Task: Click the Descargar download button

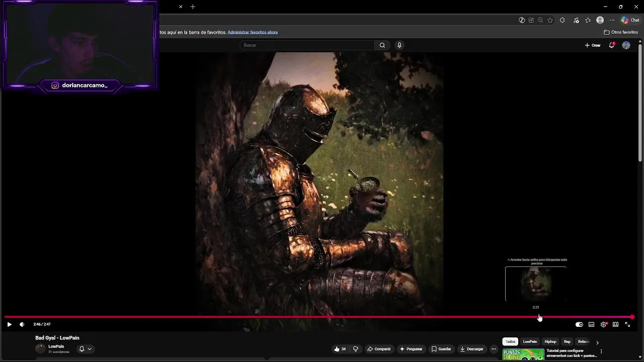Action: pos(472,349)
